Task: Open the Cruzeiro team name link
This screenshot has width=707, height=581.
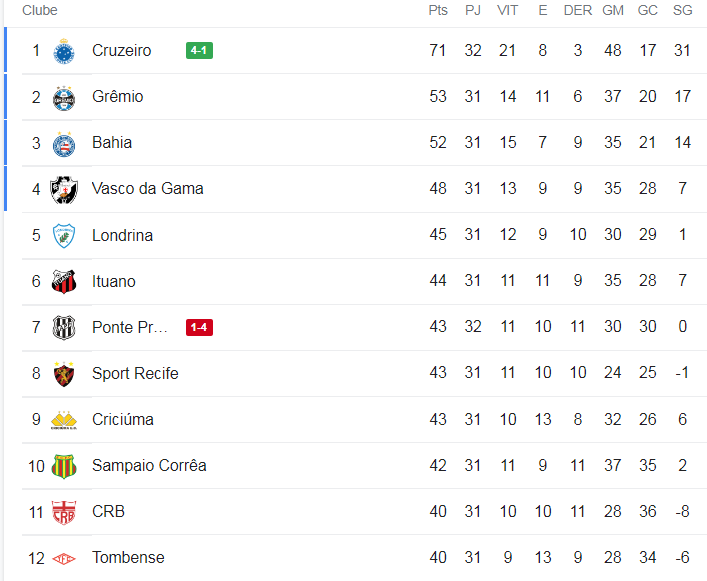Action: 121,50
